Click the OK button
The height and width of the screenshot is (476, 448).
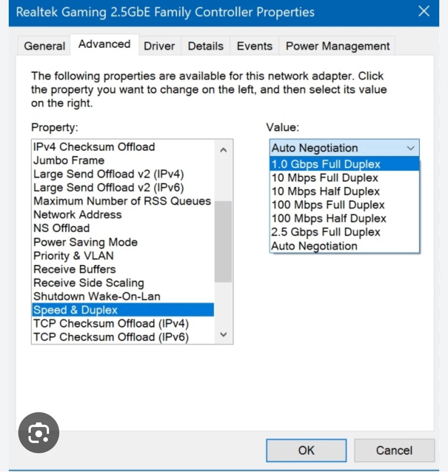[306, 450]
